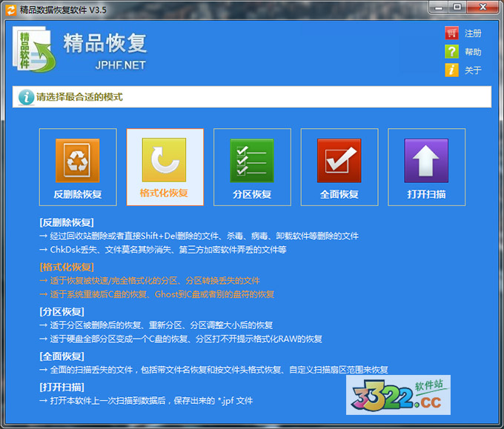Screen dimensions: 504x429
Task: Choose the 全面恢复 label
Action: (339, 194)
